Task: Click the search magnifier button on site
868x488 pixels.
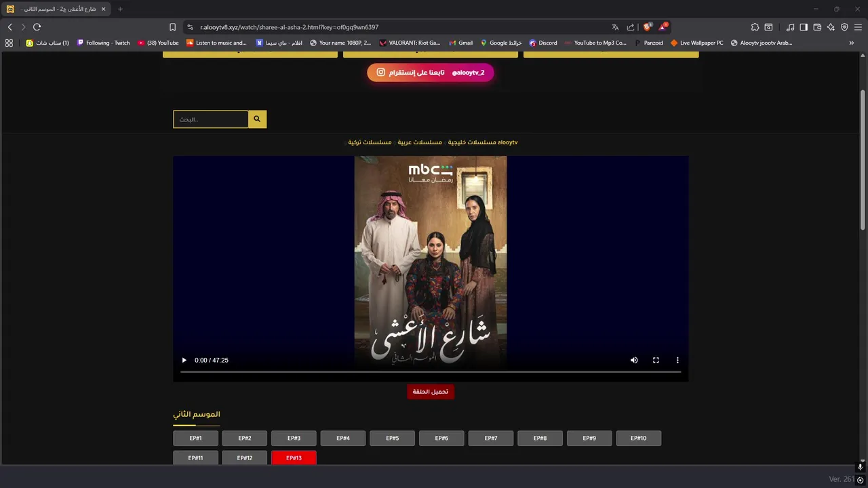Action: pyautogui.click(x=257, y=119)
